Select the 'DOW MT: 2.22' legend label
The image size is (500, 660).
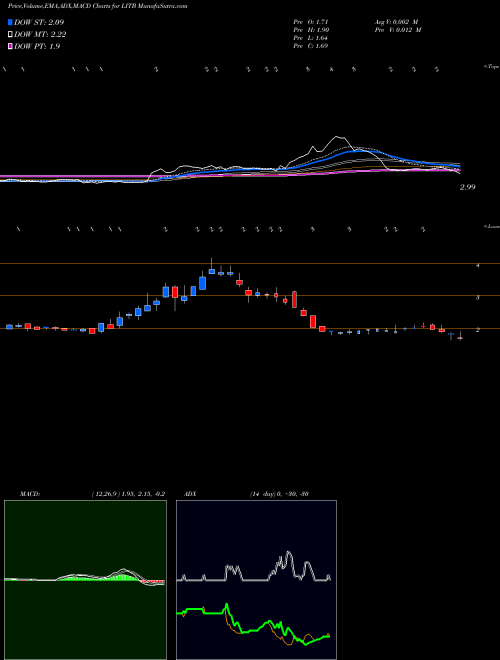coord(40,35)
